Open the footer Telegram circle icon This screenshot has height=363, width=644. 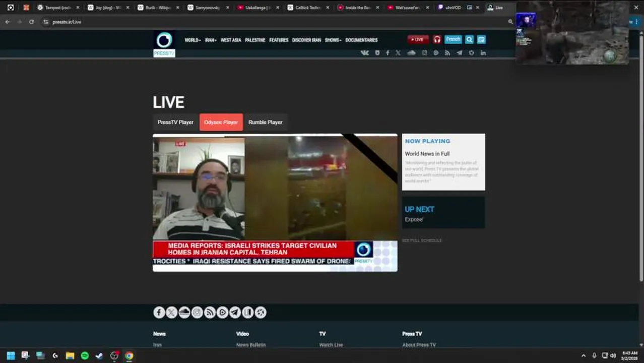point(235,313)
